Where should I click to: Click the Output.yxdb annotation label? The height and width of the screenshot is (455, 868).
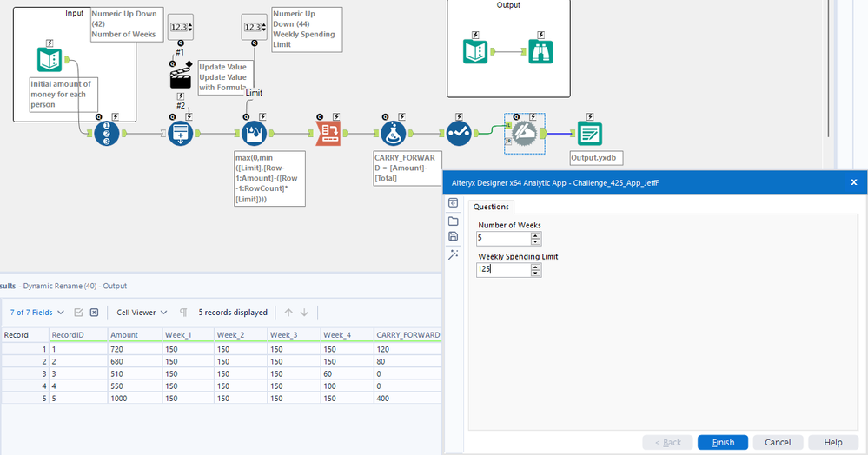pyautogui.click(x=596, y=158)
